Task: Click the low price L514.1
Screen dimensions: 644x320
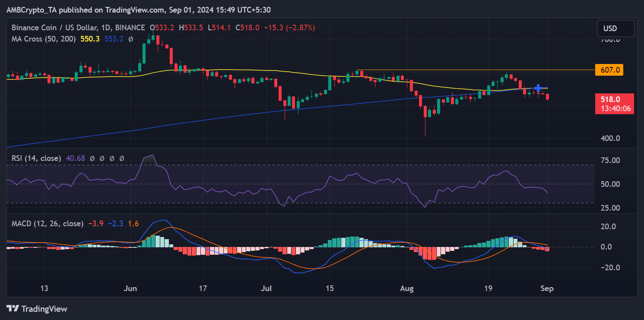Action: (x=219, y=28)
